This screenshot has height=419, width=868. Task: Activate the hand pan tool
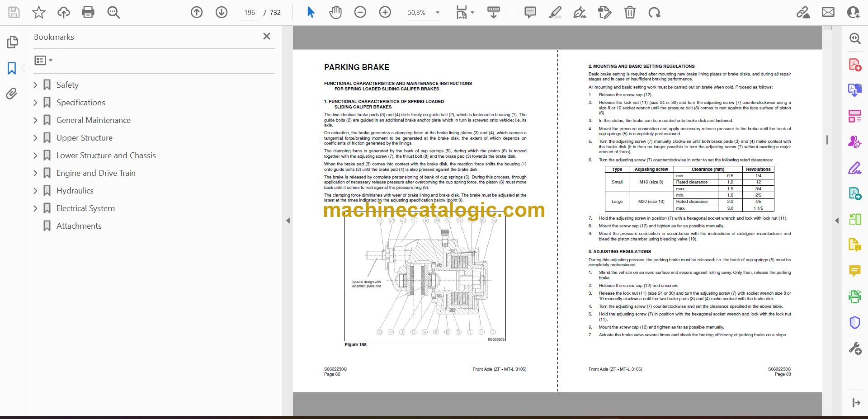335,12
